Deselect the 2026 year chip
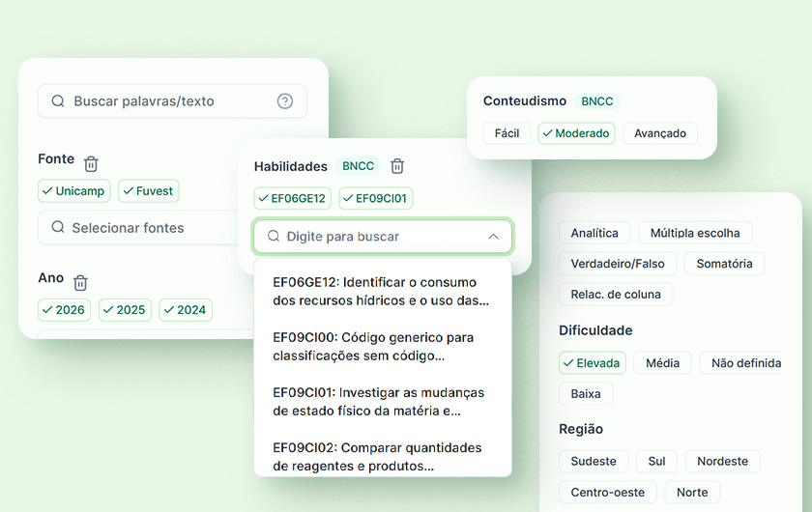The height and width of the screenshot is (512, 812). 64,309
